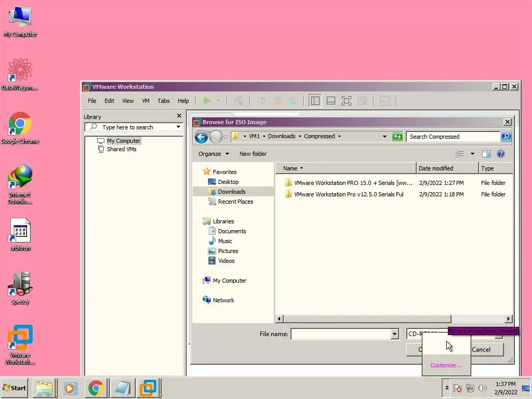Open the Start menu

(15, 388)
